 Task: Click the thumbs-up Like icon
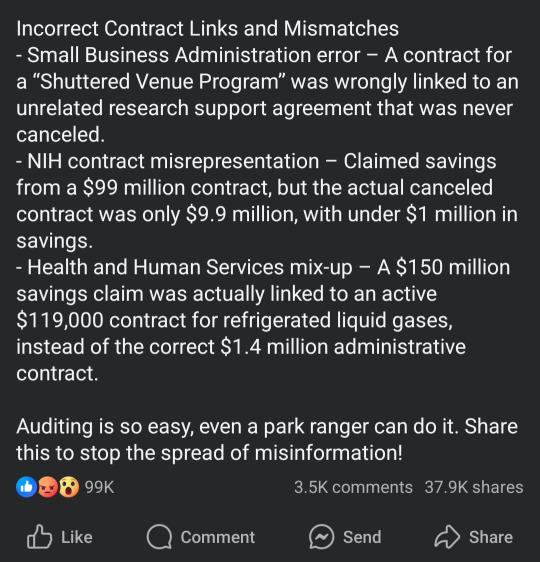point(39,537)
